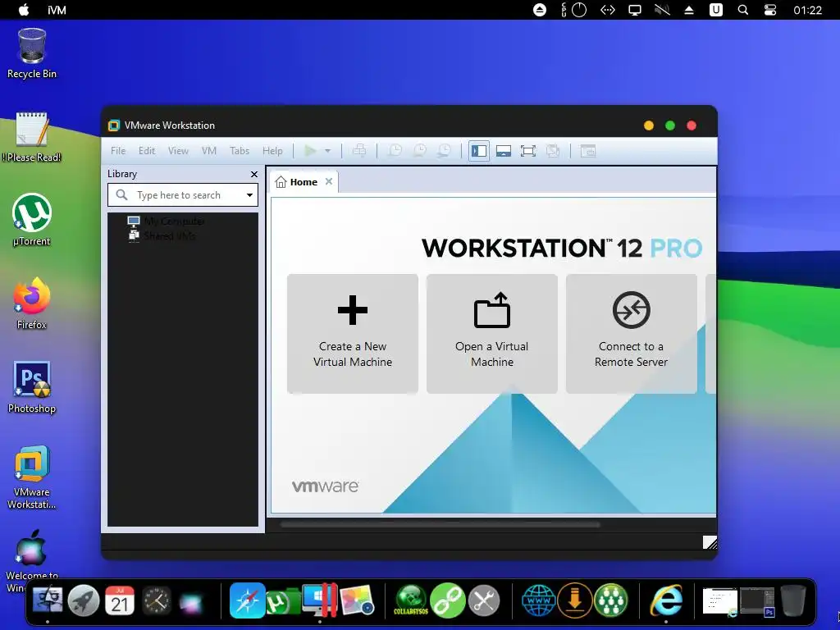840x630 pixels.
Task: Click the Finder icon in the dock
Action: coord(48,600)
